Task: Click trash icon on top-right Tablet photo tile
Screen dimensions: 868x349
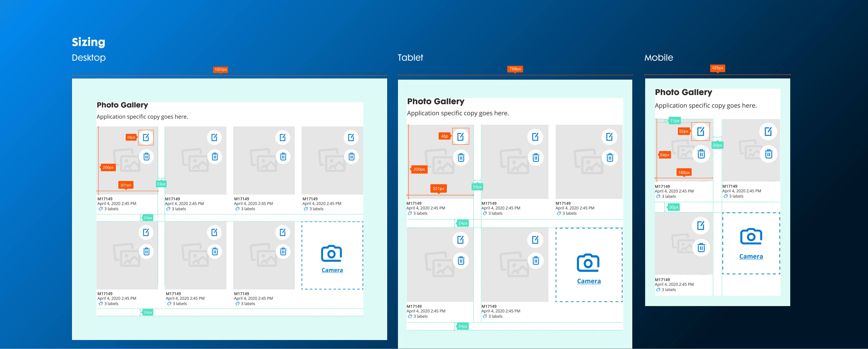Action: click(609, 157)
